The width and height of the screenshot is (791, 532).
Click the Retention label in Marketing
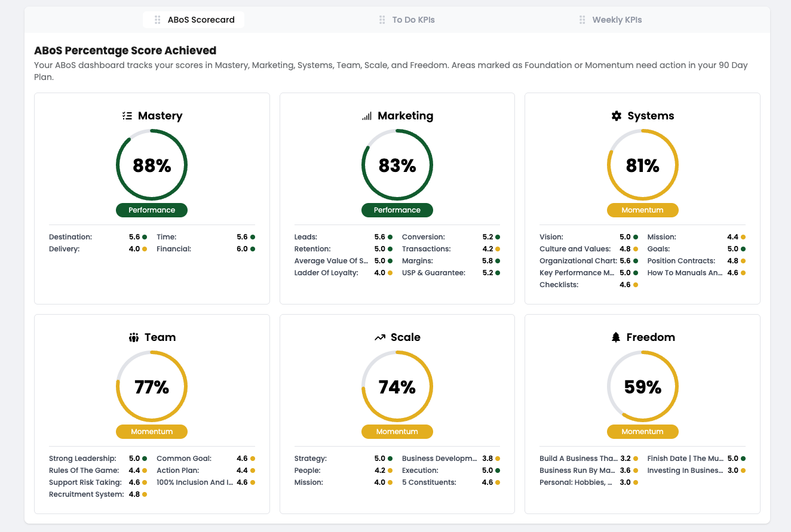point(312,249)
